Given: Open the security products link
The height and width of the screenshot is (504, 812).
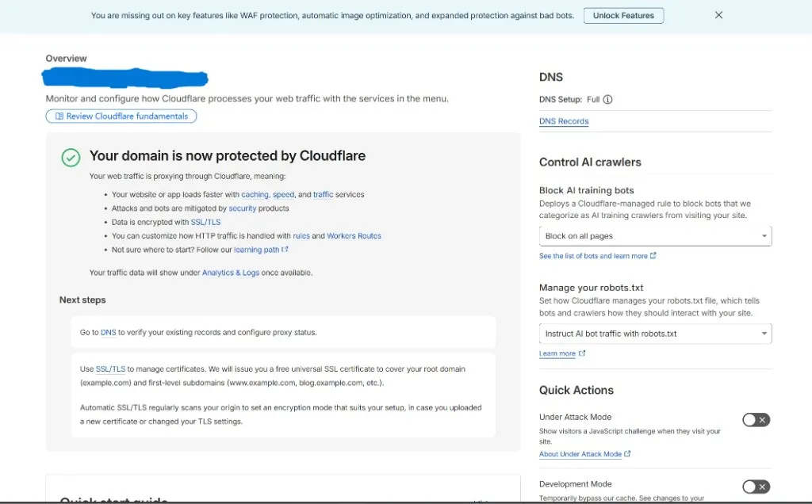Looking at the screenshot, I should coord(243,208).
